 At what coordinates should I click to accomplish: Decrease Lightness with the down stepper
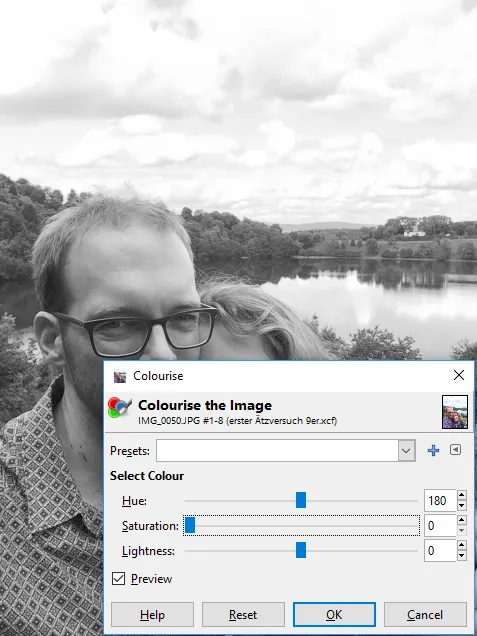(462, 556)
